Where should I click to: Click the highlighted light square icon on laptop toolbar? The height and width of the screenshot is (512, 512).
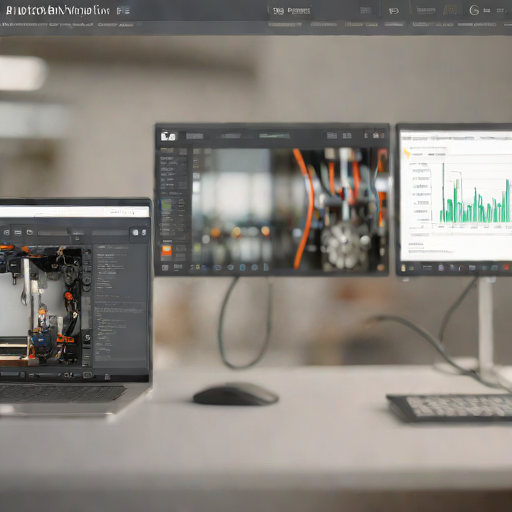[x=135, y=232]
